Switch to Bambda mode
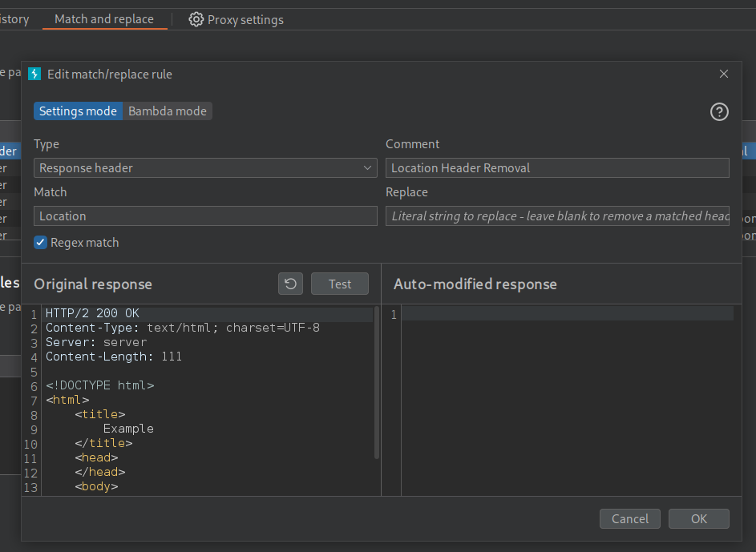Screen dimensions: 756x552 (x=168, y=111)
